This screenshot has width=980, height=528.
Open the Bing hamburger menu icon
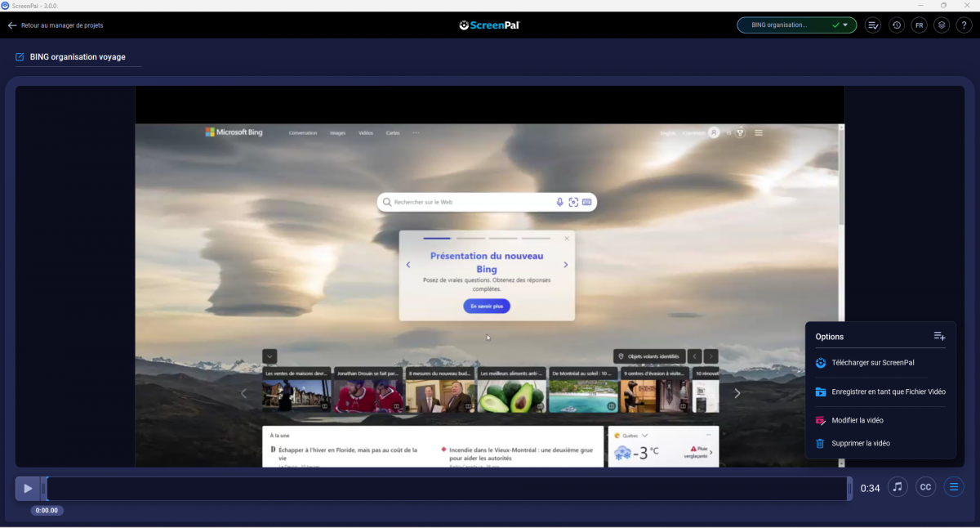point(759,132)
